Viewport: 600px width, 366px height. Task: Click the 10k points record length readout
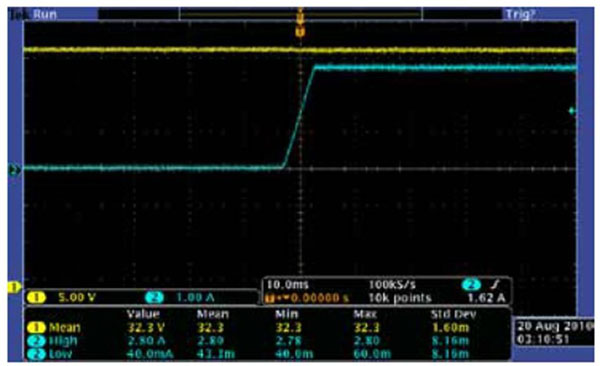pos(399,298)
